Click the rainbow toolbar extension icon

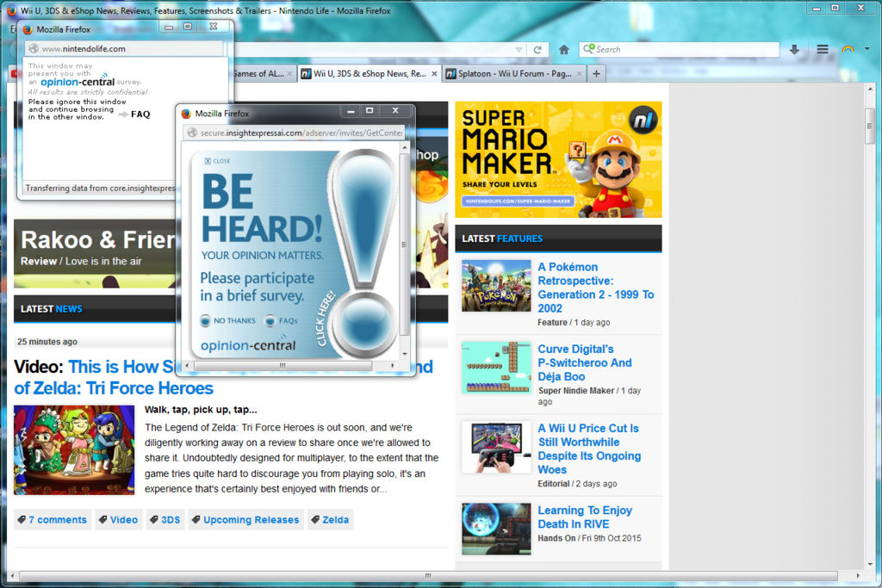coord(848,50)
